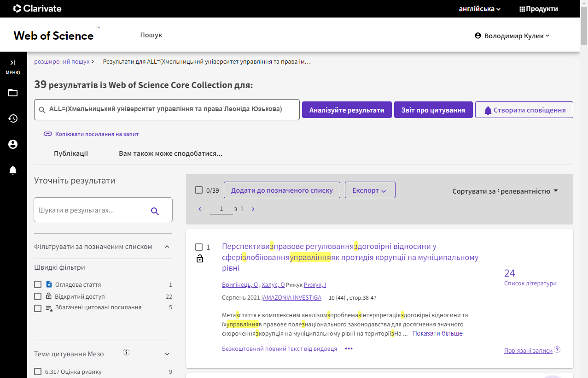Open the marked list folder icon

(13, 93)
